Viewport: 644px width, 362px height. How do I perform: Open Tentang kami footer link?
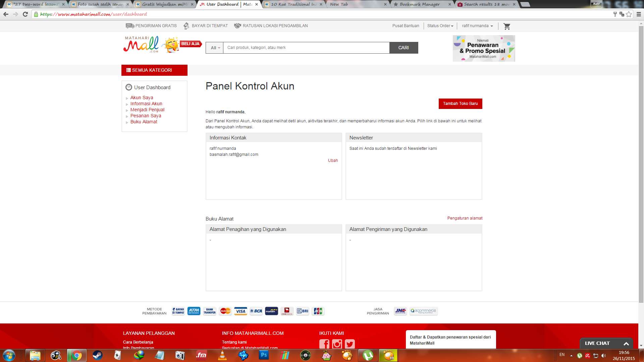click(234, 342)
